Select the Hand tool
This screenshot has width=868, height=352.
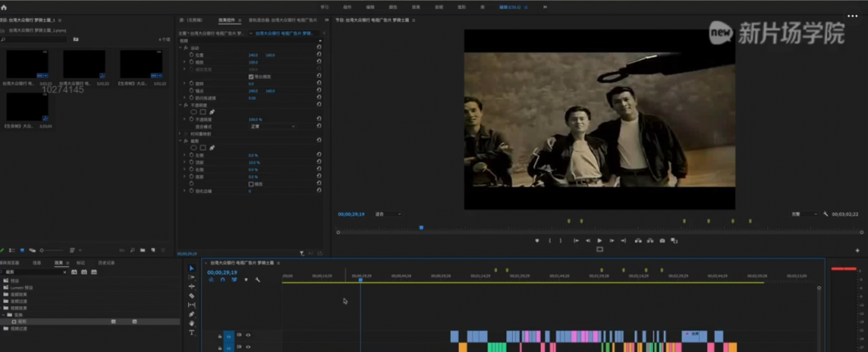click(191, 323)
